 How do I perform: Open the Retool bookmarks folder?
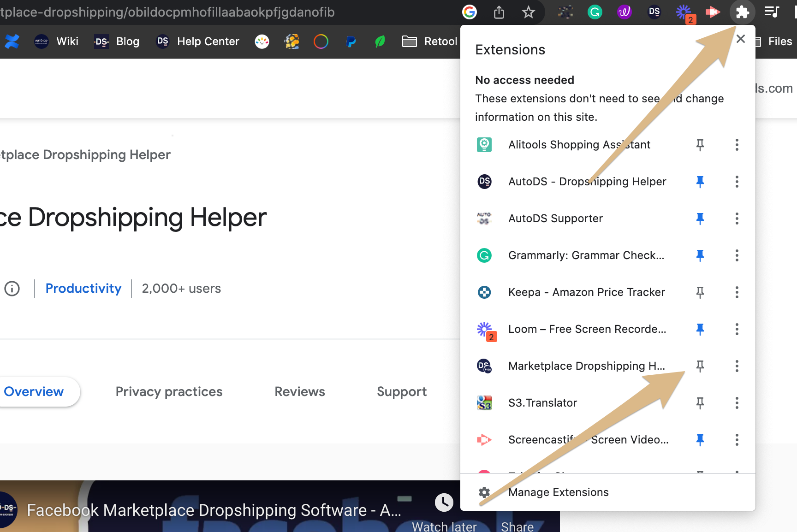(429, 41)
